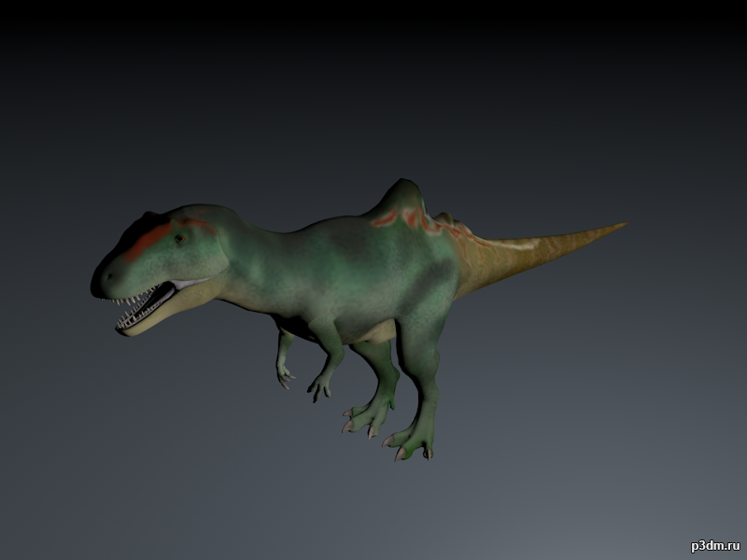Click the dinosaur's front arm claws
This screenshot has height=560, width=747.
click(320, 386)
